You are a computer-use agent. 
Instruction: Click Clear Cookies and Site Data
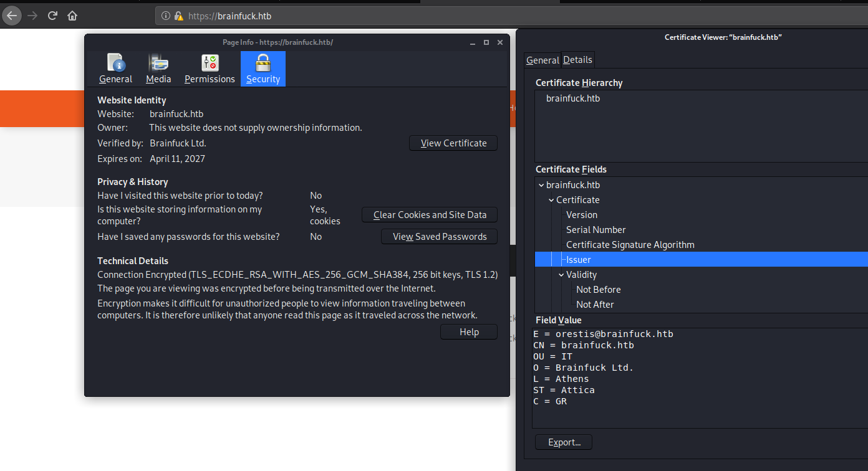pyautogui.click(x=430, y=215)
